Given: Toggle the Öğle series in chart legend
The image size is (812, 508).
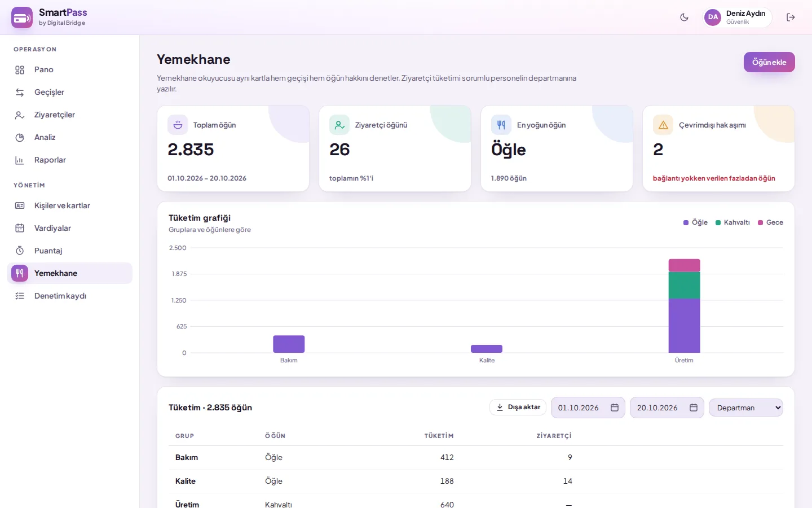Looking at the screenshot, I should (x=695, y=222).
